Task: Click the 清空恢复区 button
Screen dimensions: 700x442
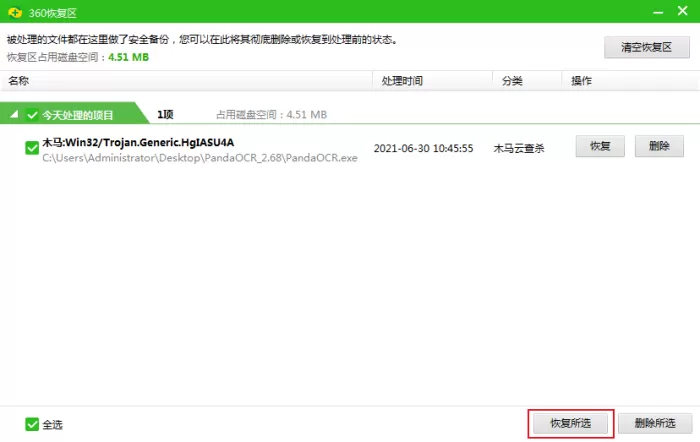Action: (646, 47)
